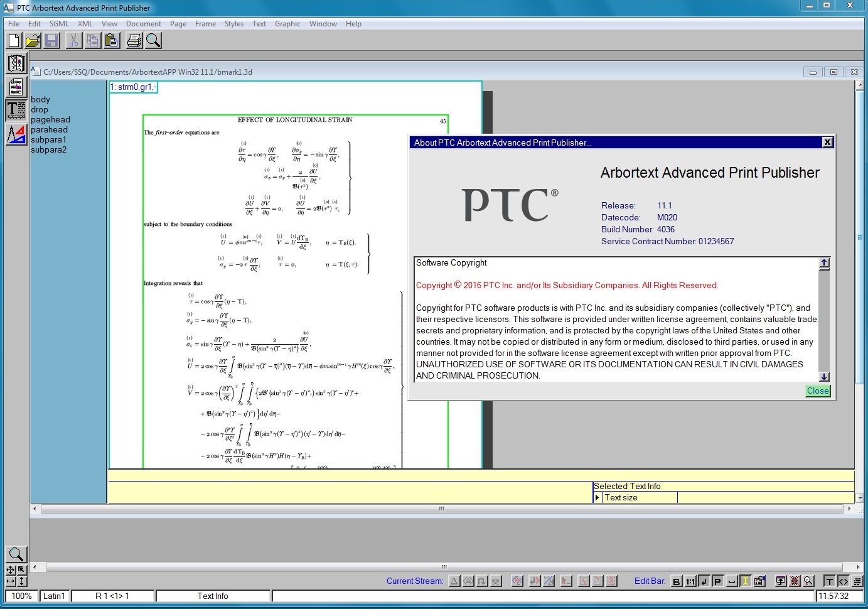Open the Styles menu
The image size is (868, 609).
(234, 24)
